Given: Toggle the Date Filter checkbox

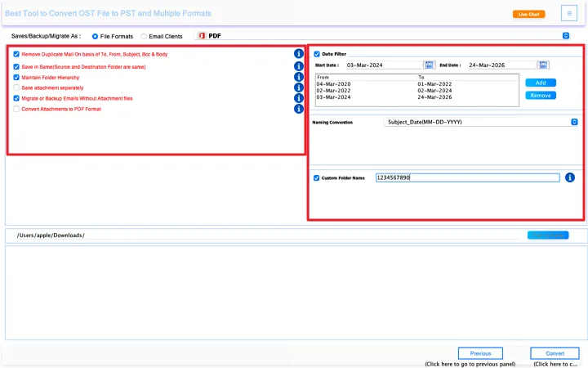Looking at the screenshot, I should pos(318,54).
